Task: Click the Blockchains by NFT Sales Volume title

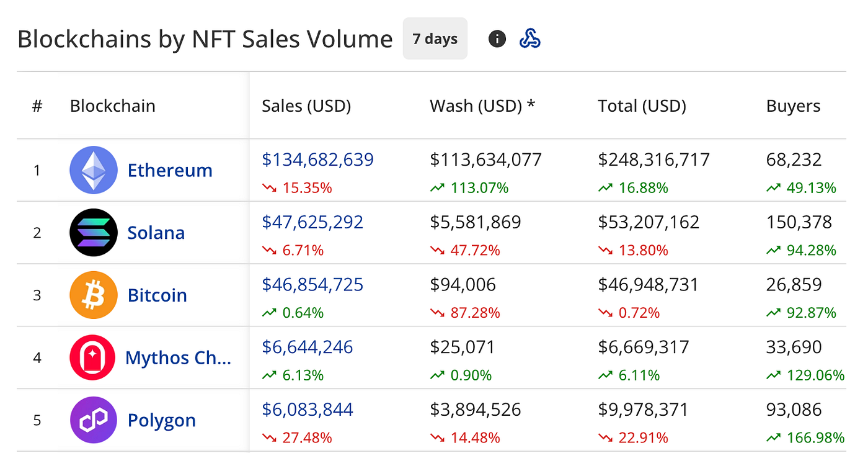Action: click(205, 39)
